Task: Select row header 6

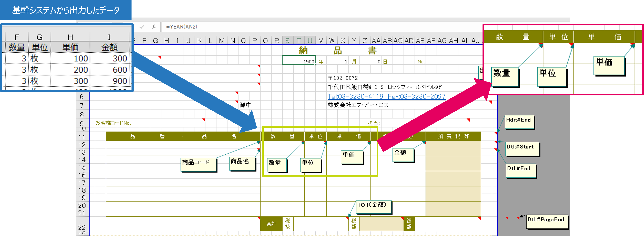Action: coord(82,97)
